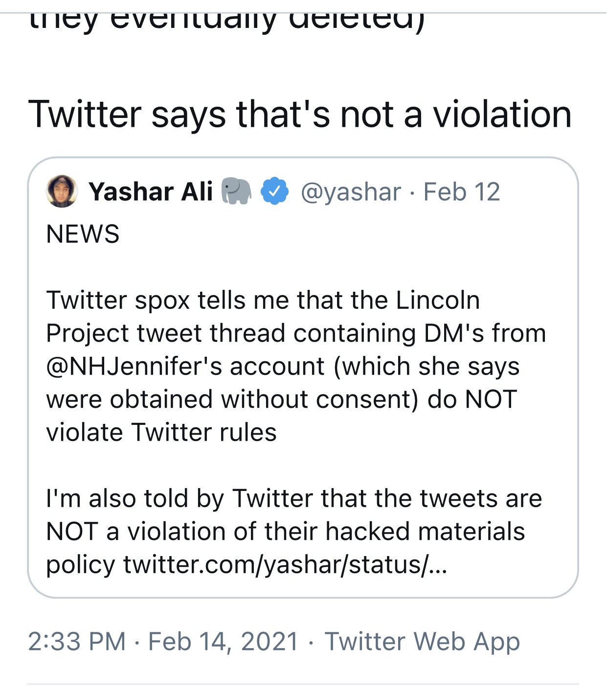This screenshot has width=607, height=700.
Task: Click the NEWS heading in quoted tweet
Action: [83, 233]
